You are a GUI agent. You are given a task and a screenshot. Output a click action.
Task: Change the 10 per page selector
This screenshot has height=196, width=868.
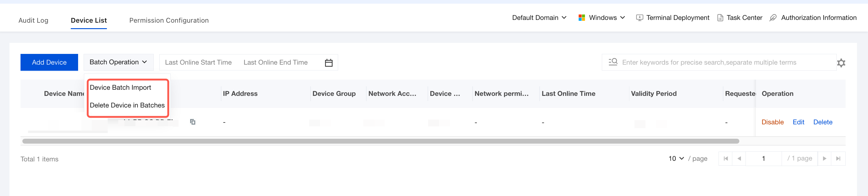point(676,159)
